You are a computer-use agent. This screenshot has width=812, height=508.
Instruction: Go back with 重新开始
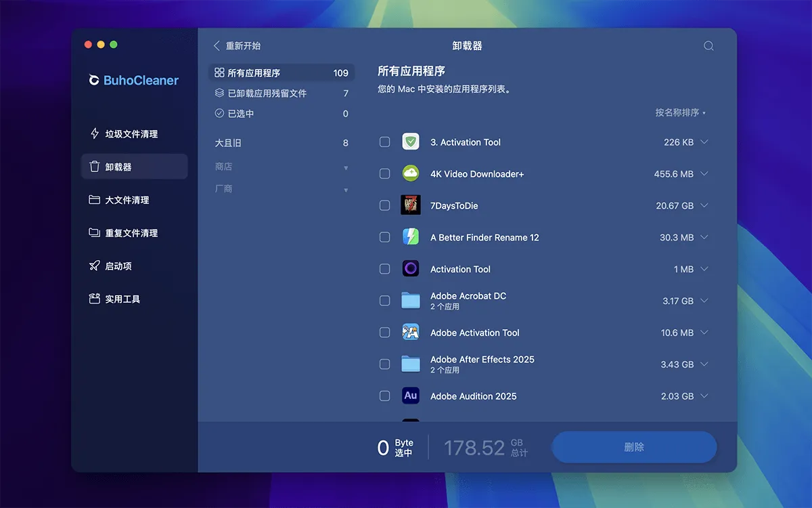pos(237,46)
